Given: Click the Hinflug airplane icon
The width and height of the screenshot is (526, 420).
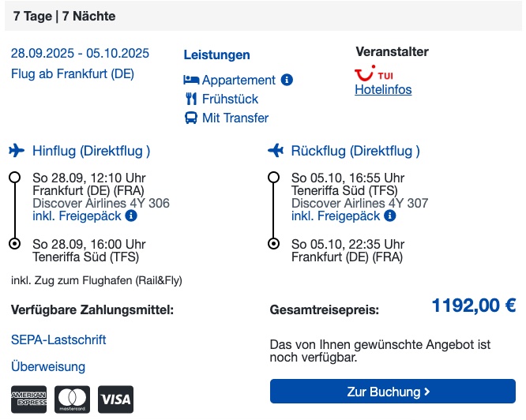Looking at the screenshot, I should (x=17, y=151).
